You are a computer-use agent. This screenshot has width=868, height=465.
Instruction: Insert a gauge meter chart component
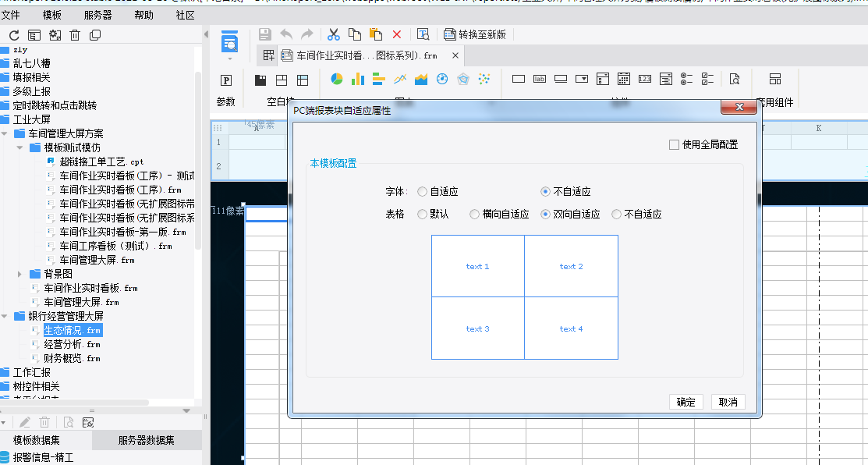(441, 79)
